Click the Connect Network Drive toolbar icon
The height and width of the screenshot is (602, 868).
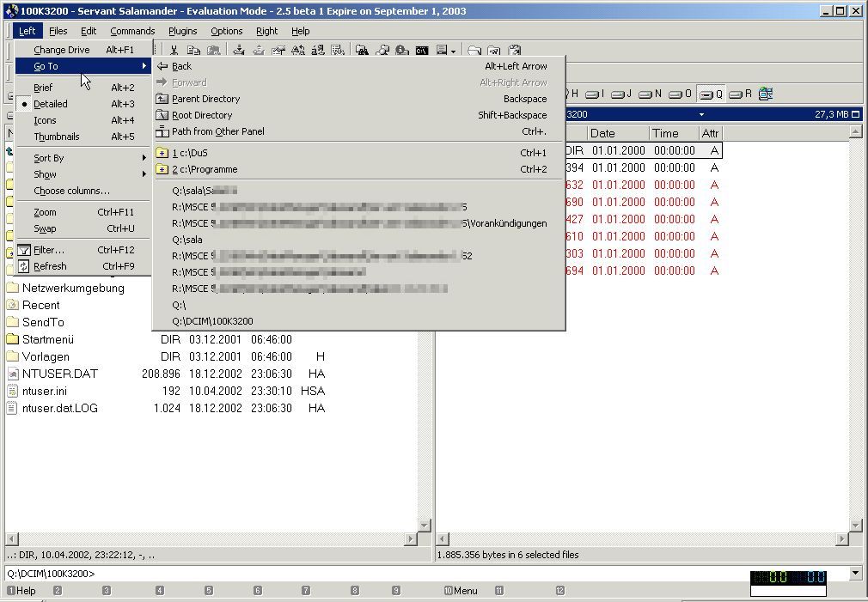point(382,51)
